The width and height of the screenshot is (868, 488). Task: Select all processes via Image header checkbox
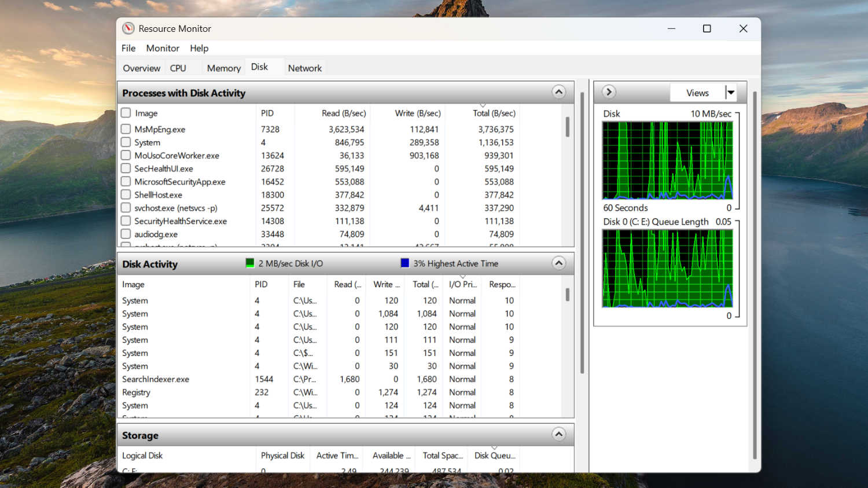(126, 113)
